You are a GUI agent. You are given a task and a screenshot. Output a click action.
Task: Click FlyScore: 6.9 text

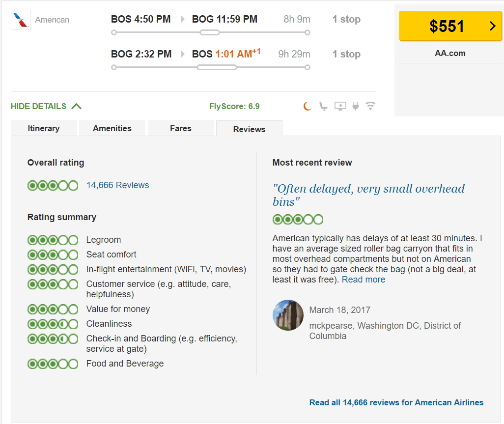[234, 107]
